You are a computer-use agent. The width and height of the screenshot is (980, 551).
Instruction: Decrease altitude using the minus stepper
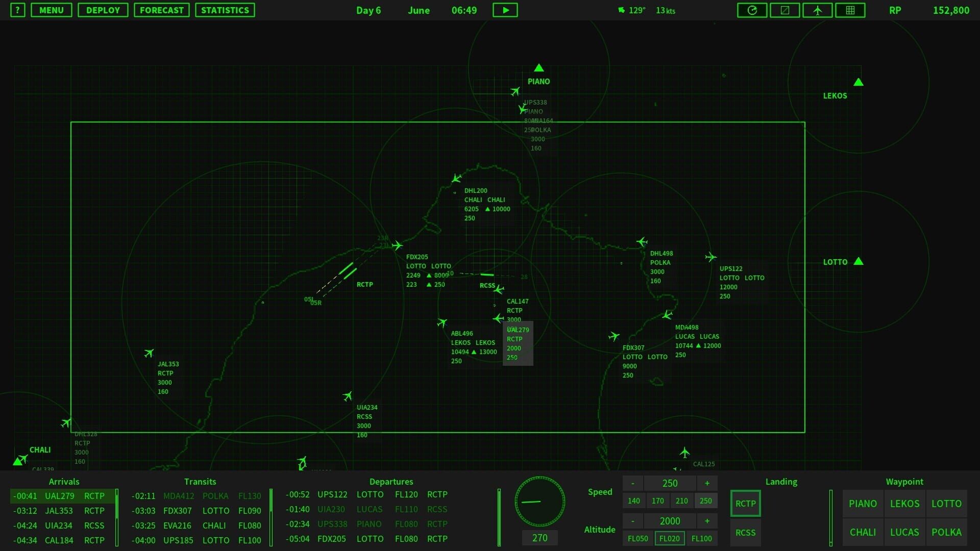click(x=633, y=521)
